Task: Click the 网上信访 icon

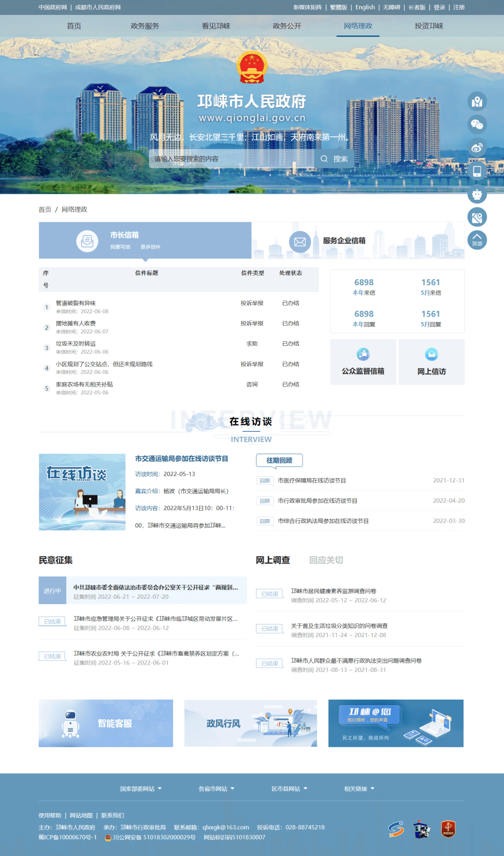Action: (432, 354)
